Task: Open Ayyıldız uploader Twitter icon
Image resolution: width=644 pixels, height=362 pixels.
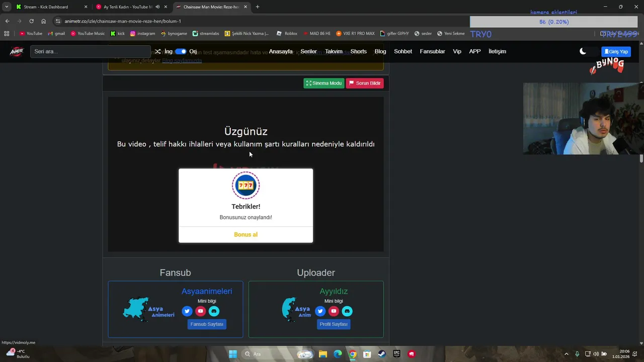Action: pyautogui.click(x=320, y=311)
